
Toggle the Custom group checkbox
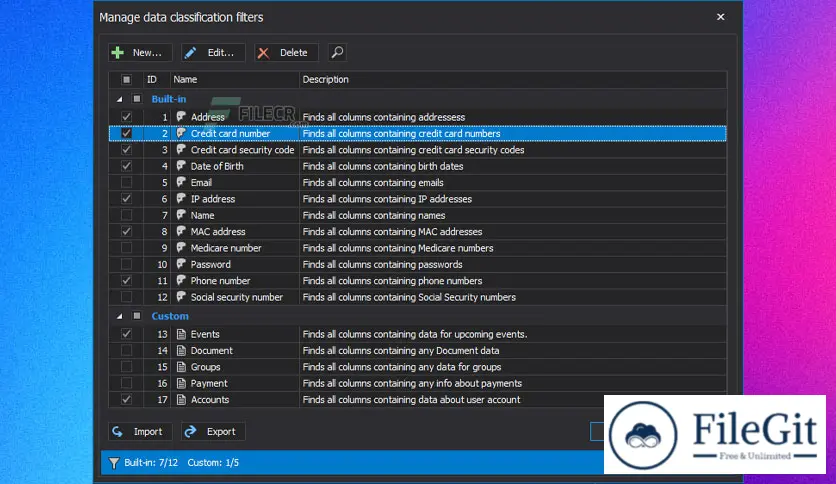pyautogui.click(x=137, y=316)
